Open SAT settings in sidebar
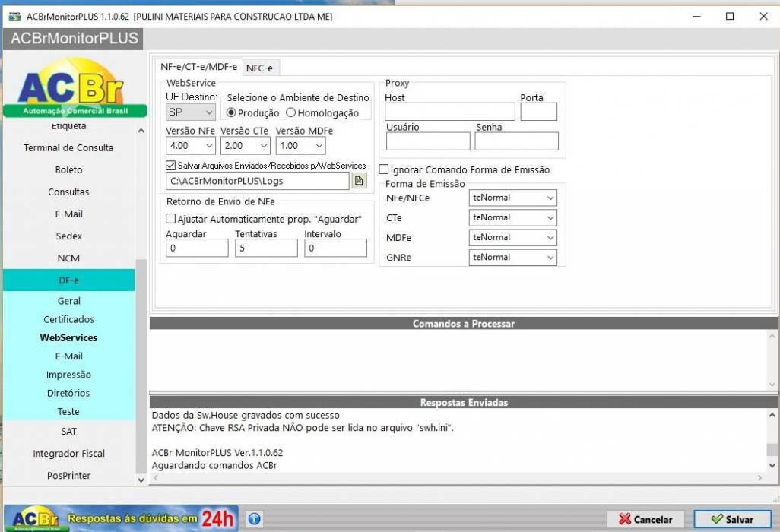780x532 pixels. coord(68,431)
